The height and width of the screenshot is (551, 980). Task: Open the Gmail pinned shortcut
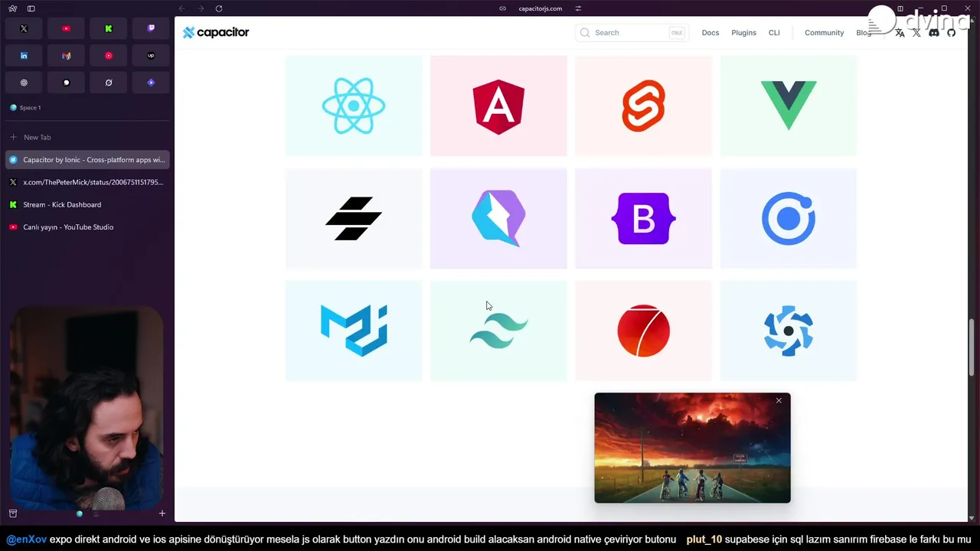(66, 56)
